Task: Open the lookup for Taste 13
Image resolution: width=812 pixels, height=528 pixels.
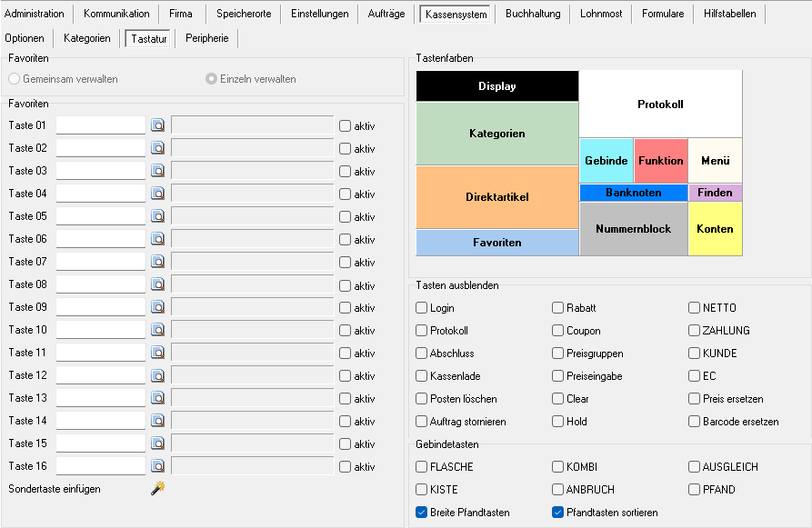Action: tap(157, 398)
